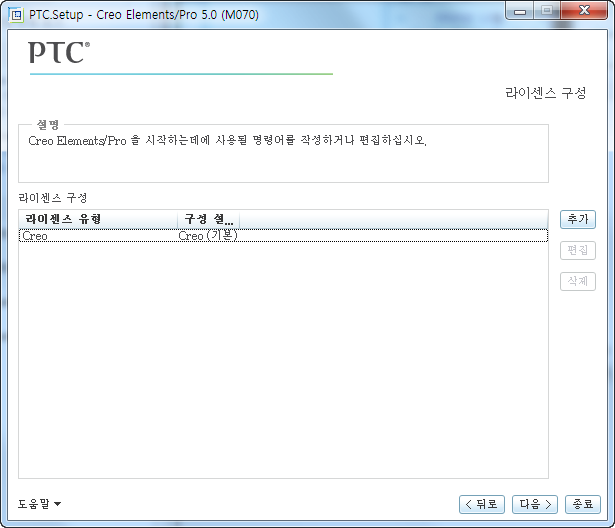The height and width of the screenshot is (528, 615).
Task: Close the PTC.Setup window
Action: click(x=584, y=11)
